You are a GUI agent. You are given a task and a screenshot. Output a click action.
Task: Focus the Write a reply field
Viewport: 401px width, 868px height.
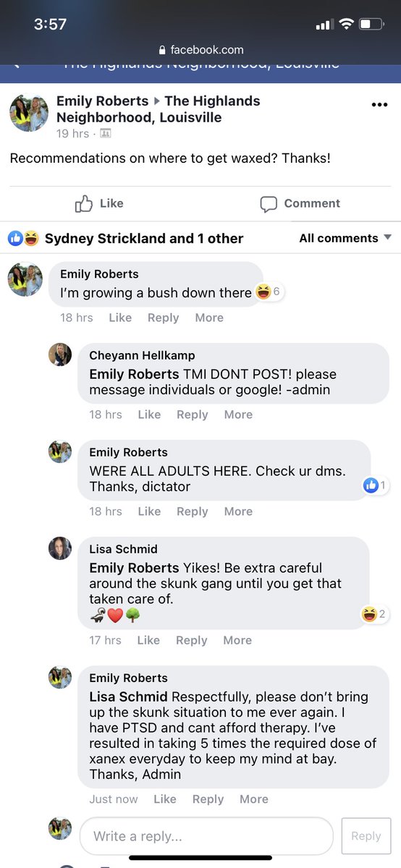(x=206, y=836)
